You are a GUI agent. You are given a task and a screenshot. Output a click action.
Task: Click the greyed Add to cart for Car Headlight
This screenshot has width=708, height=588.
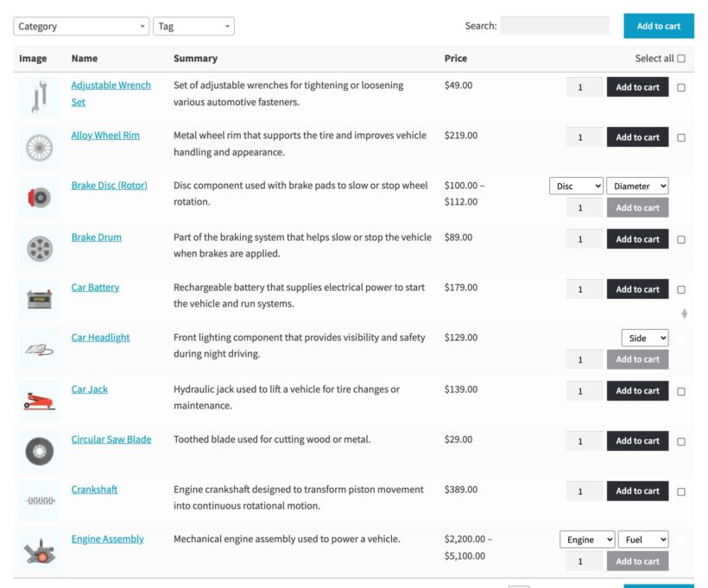pyautogui.click(x=637, y=359)
